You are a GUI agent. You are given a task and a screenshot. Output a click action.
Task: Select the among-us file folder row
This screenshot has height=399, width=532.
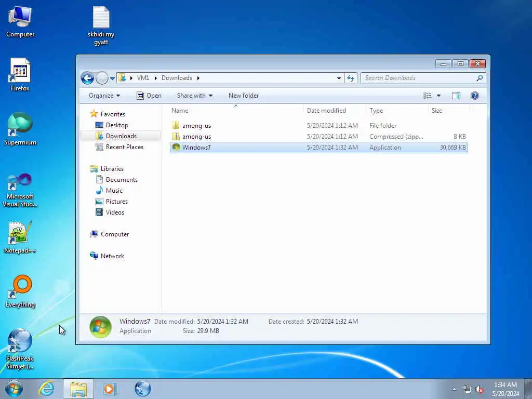(x=319, y=126)
